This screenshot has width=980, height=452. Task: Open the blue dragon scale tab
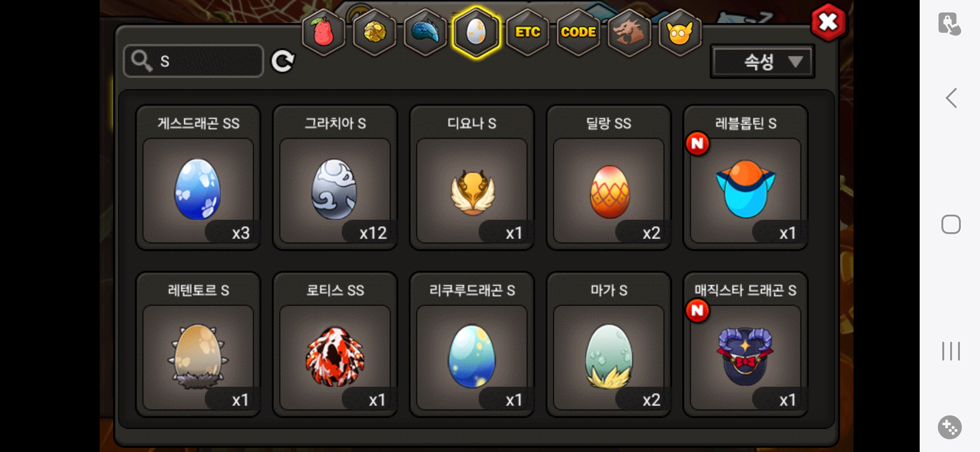[425, 32]
